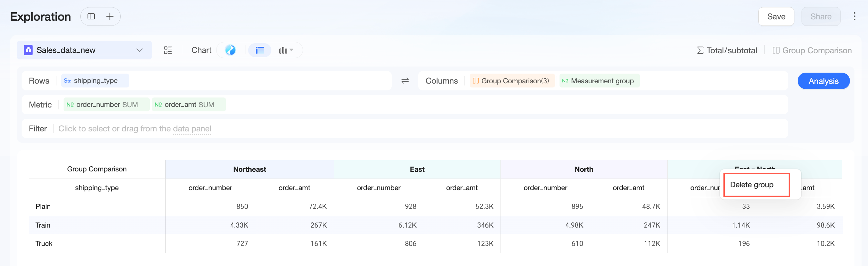
Task: Switch to the table chart view
Action: (x=259, y=50)
